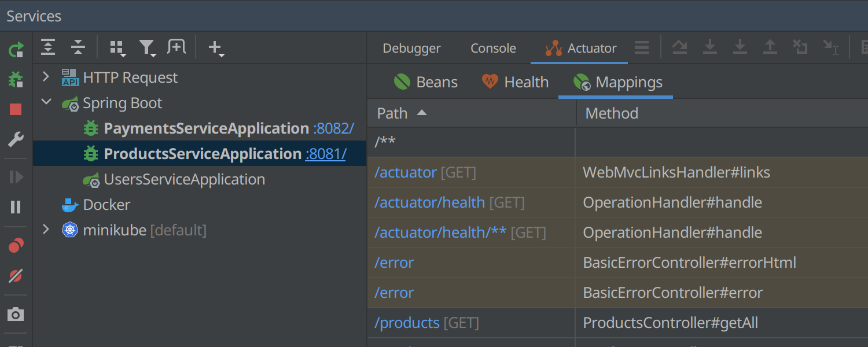Click the three-line icon right of Actuator tab
This screenshot has width=868, height=347.
(x=642, y=47)
